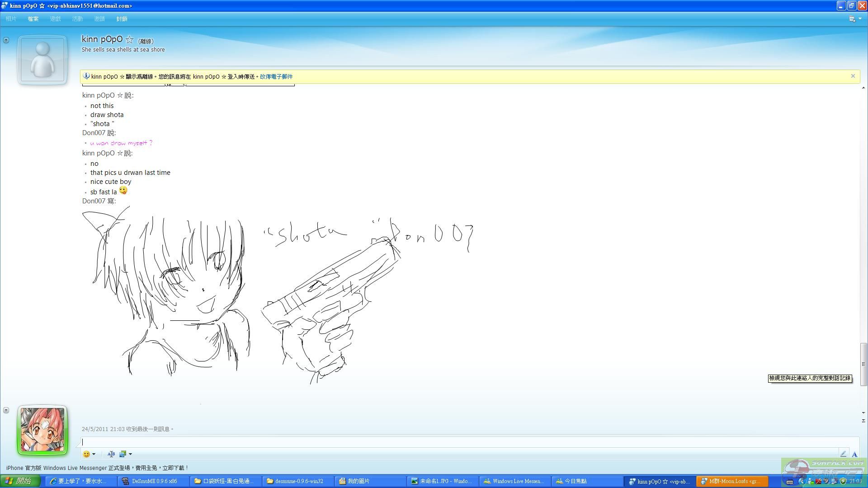Image resolution: width=868 pixels, height=488 pixels.
Task: Click the Windows 開始 start button
Action: point(20,481)
